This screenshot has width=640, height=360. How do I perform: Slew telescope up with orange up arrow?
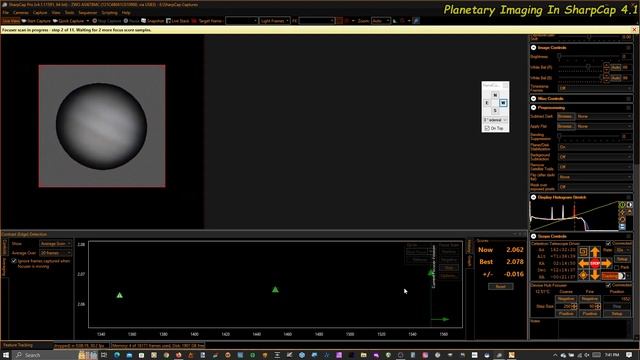coord(595,252)
